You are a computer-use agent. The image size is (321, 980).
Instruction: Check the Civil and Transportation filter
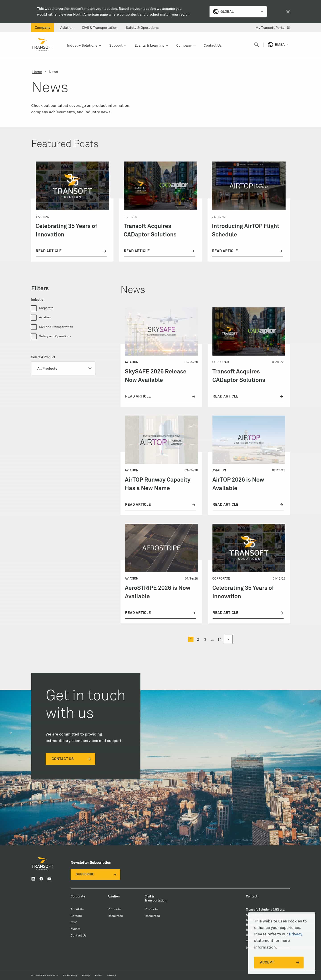pos(34,327)
